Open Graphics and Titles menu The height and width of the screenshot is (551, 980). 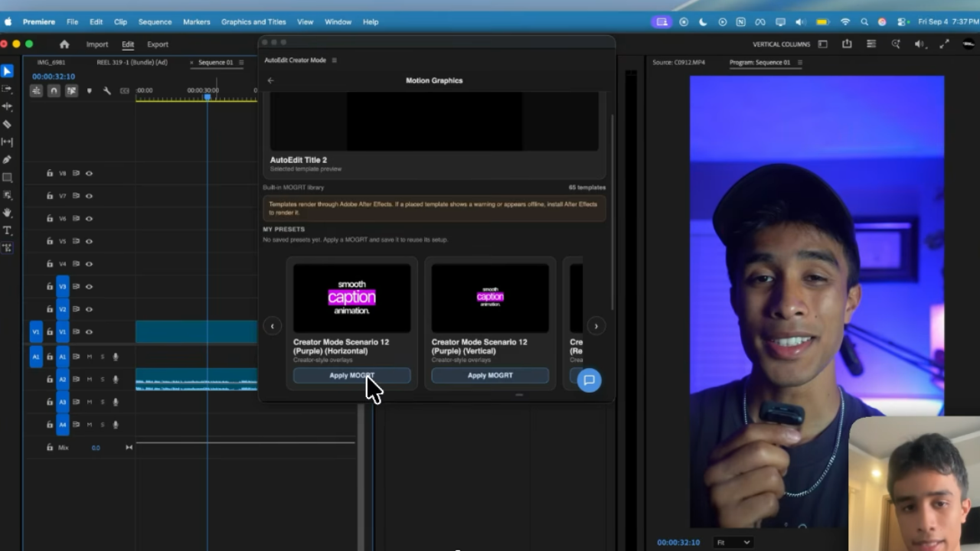[x=253, y=22]
